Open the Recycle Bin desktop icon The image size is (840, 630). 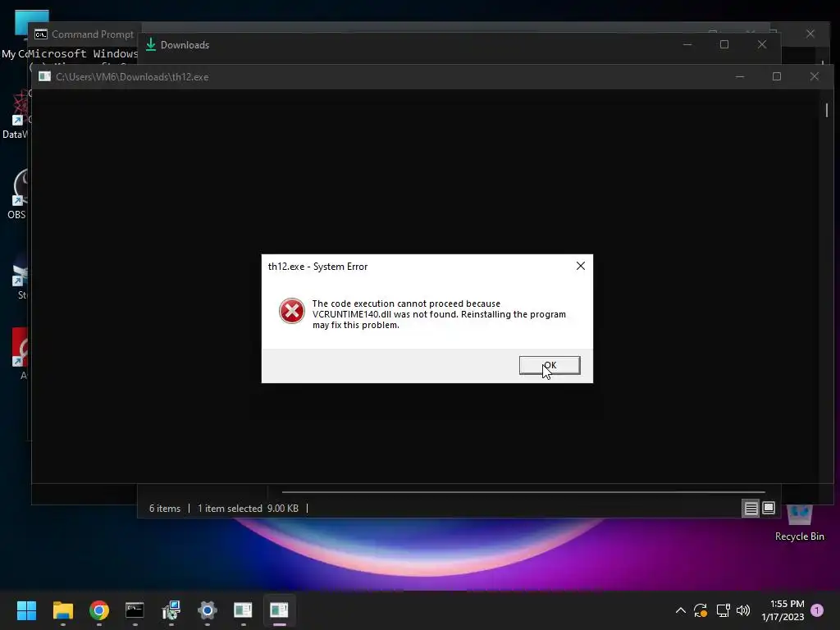[x=799, y=523]
